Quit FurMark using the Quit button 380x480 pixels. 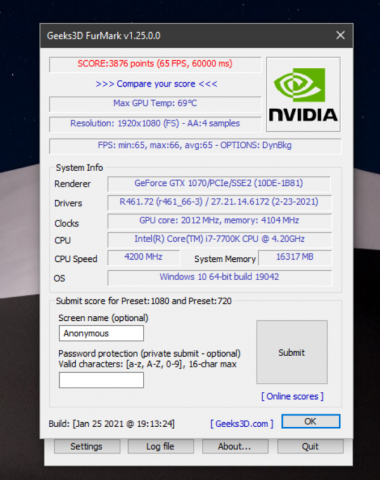310,446
